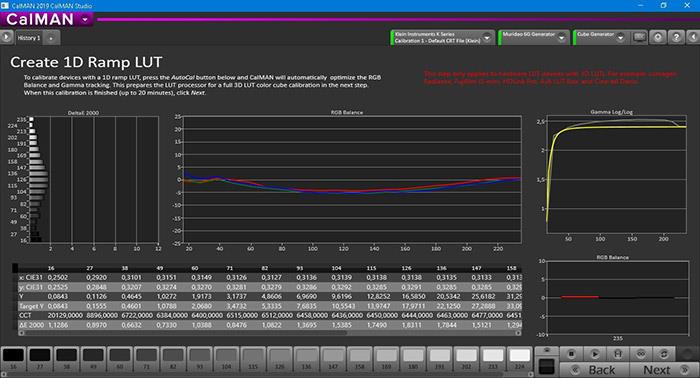This screenshot has width=700, height=378.
Task: Open the settings gear icon in top toolbar
Action: click(x=658, y=37)
